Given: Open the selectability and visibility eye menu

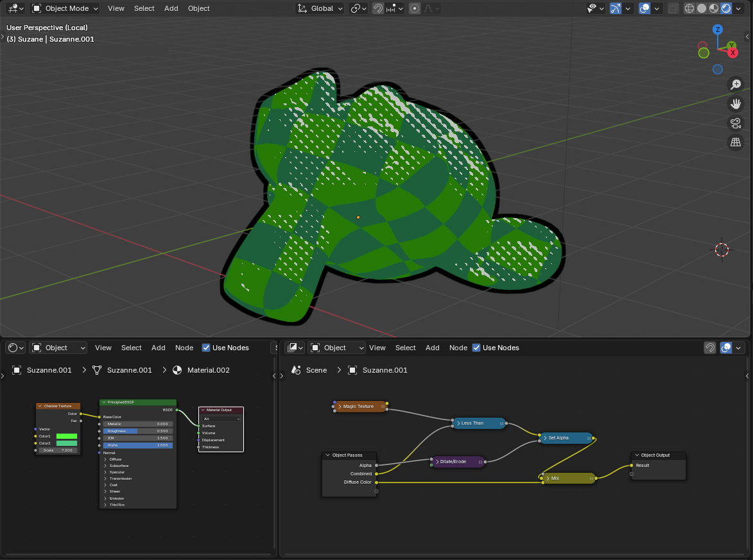Looking at the screenshot, I should (x=596, y=8).
